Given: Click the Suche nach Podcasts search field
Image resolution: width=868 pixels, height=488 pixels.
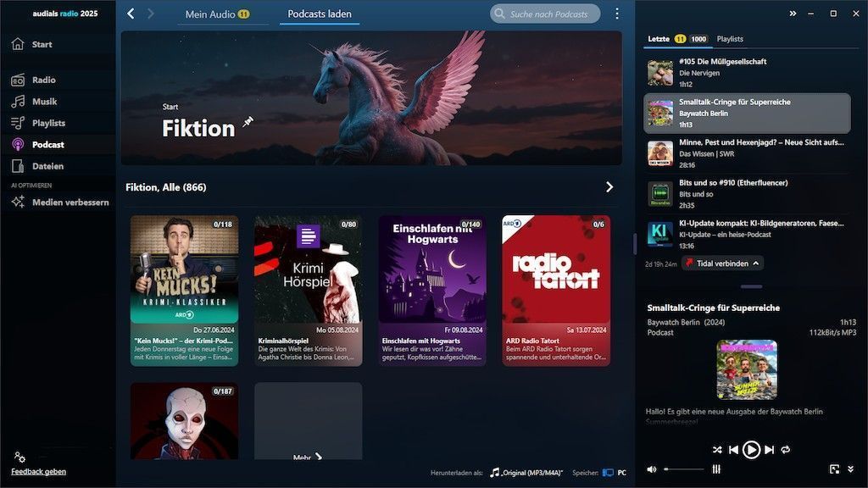Looking at the screenshot, I should [548, 14].
